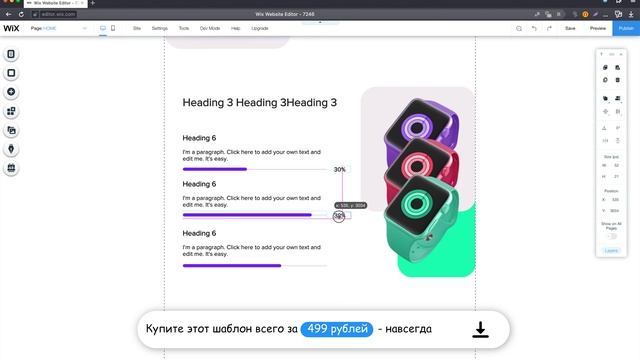This screenshot has height=360, width=640.
Task: Open the Arrange icon in editor toolbar
Action: pos(605,98)
